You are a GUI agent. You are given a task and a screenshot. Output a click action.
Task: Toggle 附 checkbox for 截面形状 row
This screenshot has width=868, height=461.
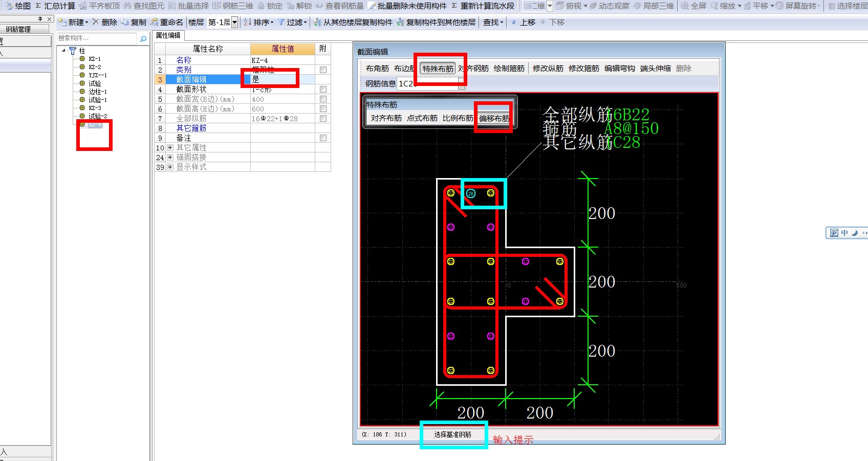coord(323,90)
